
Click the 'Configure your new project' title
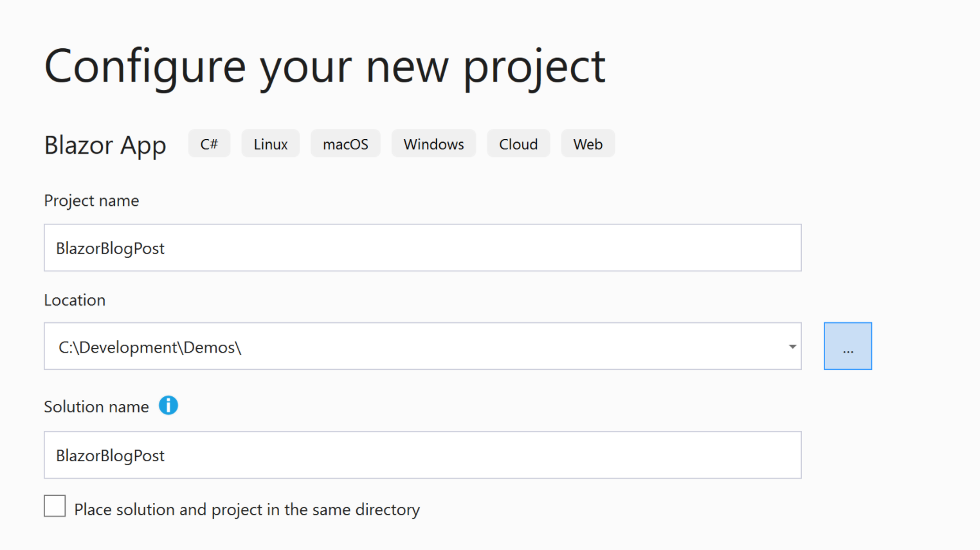tap(325, 67)
